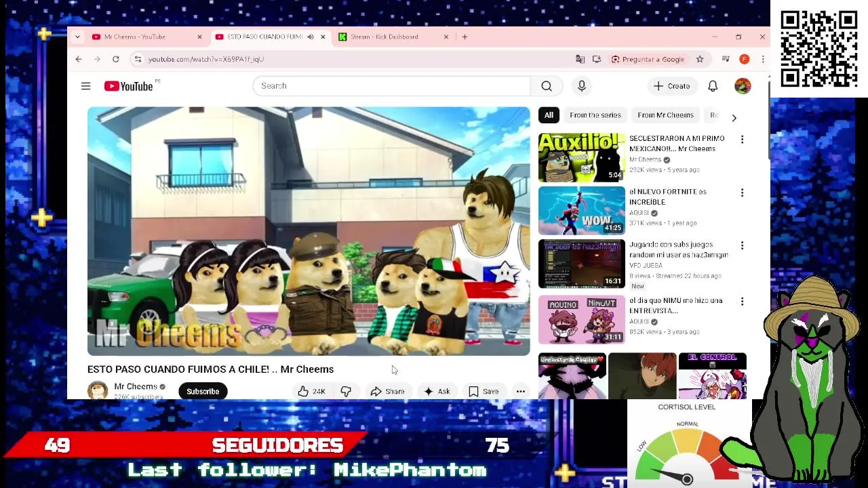
Task: Open the translate page icon
Action: click(x=580, y=59)
